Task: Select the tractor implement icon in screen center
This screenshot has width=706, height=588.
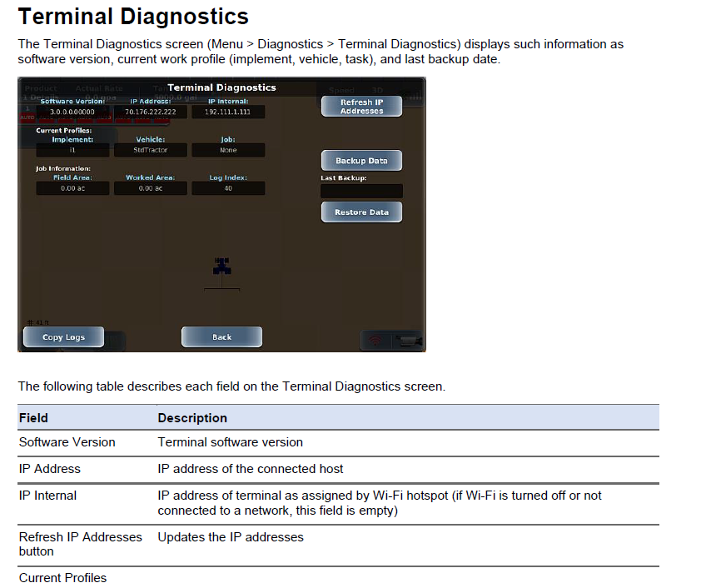Action: click(221, 267)
